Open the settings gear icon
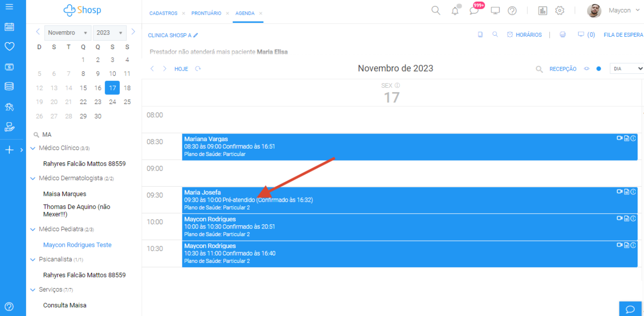The height and width of the screenshot is (316, 644). coord(559,11)
